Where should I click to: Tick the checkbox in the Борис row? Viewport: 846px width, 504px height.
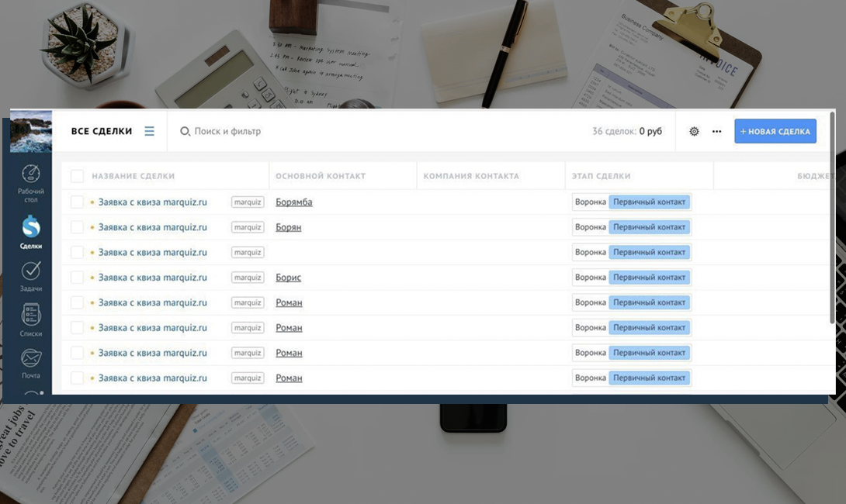[77, 277]
